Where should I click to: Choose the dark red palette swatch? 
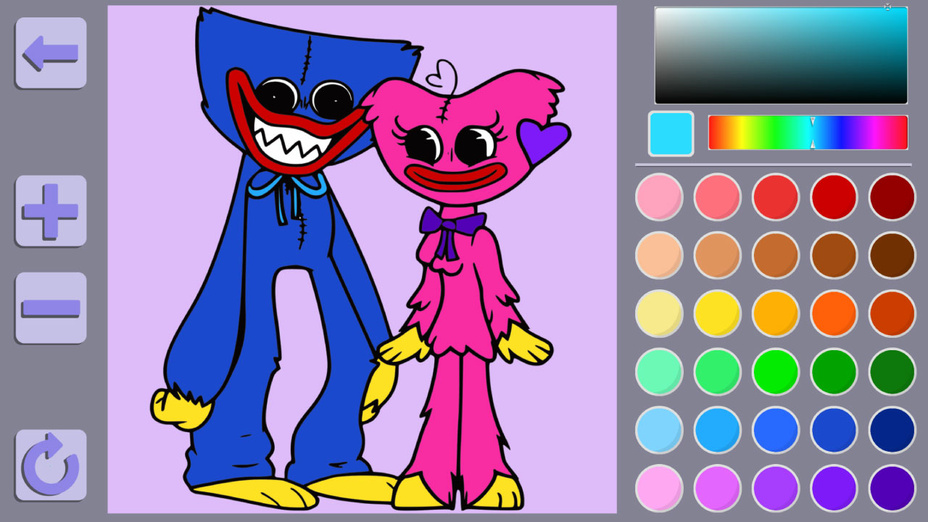click(892, 197)
